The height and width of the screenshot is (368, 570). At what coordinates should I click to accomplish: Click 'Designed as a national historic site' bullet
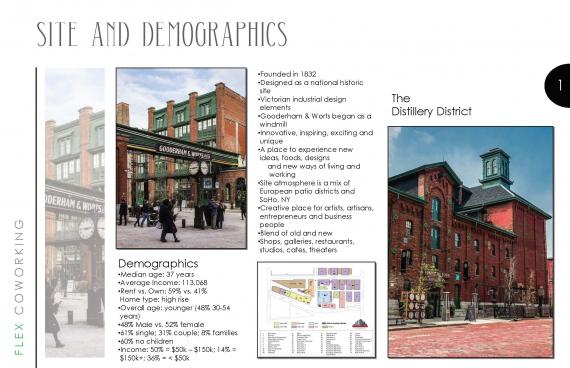coord(311,87)
